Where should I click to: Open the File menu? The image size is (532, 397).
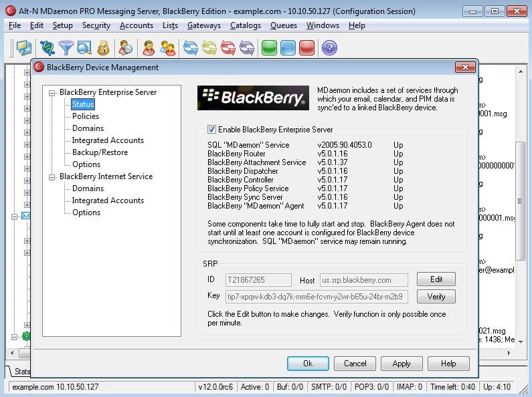(x=15, y=25)
